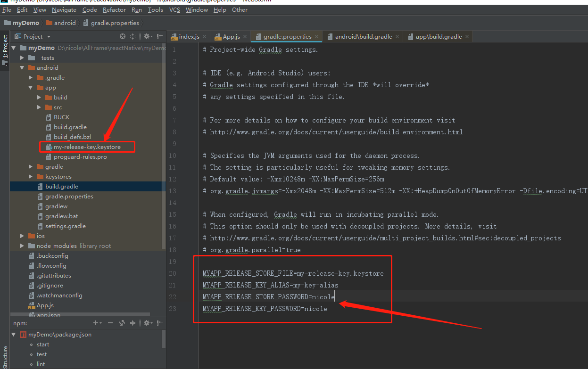
Task: Select .buckconfig file
Action: pos(52,256)
